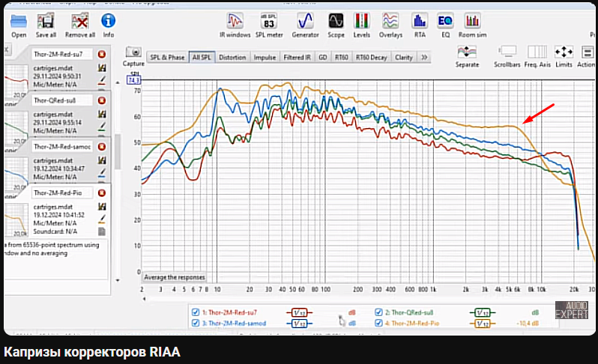Screen dimensions: 598x364
Task: Open the RTA analyzer
Action: tap(420, 21)
